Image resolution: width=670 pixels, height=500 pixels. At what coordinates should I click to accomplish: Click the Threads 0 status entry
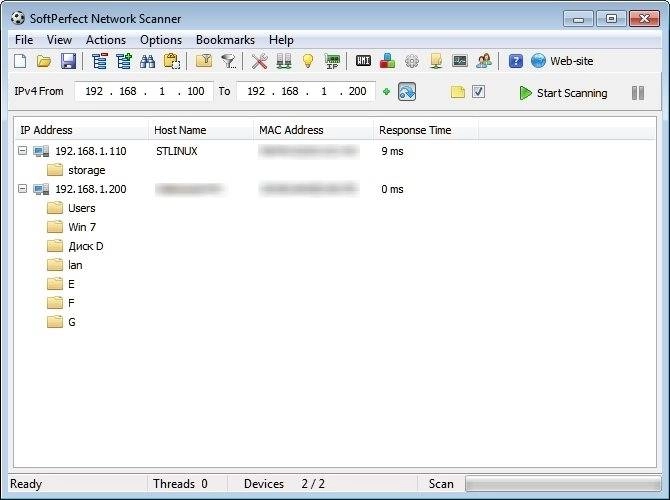pos(180,484)
